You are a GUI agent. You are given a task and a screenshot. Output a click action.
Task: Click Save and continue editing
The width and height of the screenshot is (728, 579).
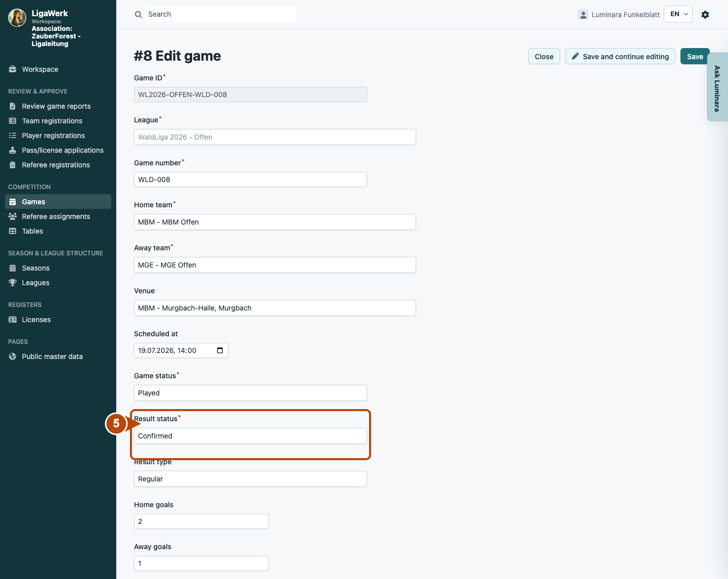click(x=620, y=56)
